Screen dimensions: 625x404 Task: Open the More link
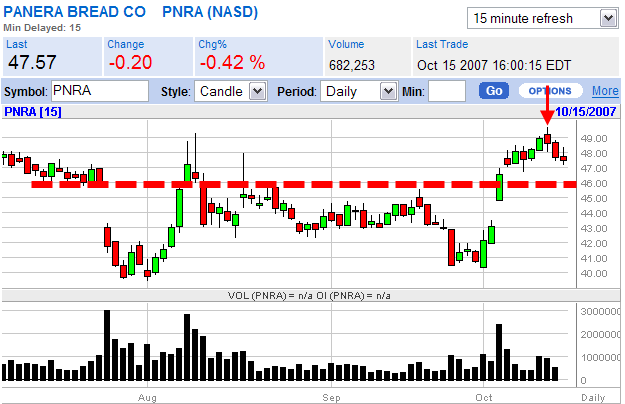tap(605, 91)
